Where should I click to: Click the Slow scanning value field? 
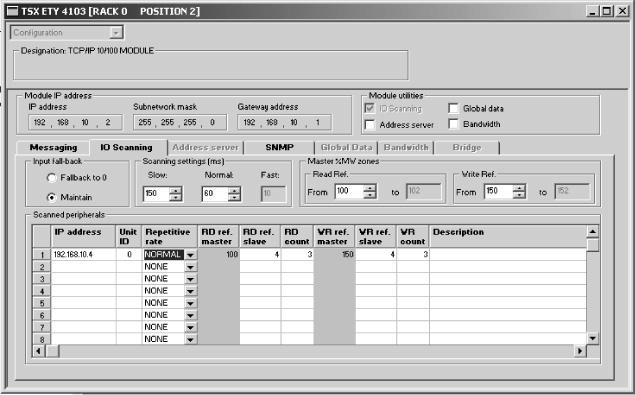click(x=156, y=194)
